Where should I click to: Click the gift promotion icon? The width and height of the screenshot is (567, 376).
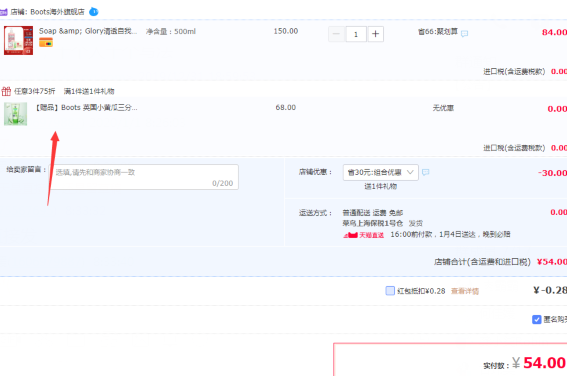pyautogui.click(x=6, y=91)
